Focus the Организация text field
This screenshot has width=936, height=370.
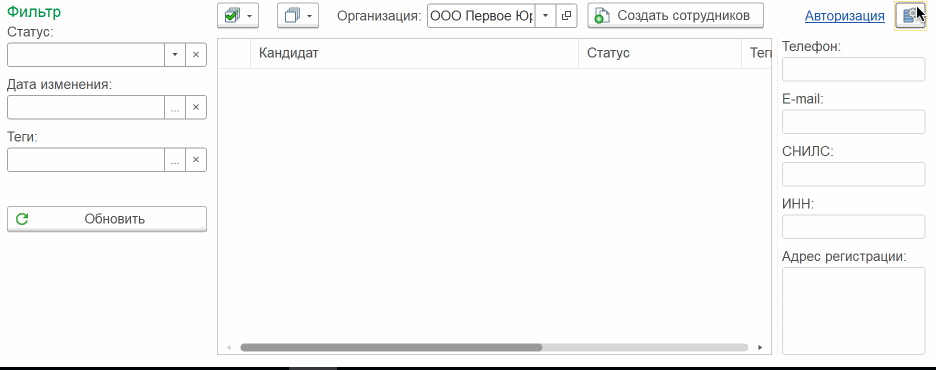pos(481,16)
